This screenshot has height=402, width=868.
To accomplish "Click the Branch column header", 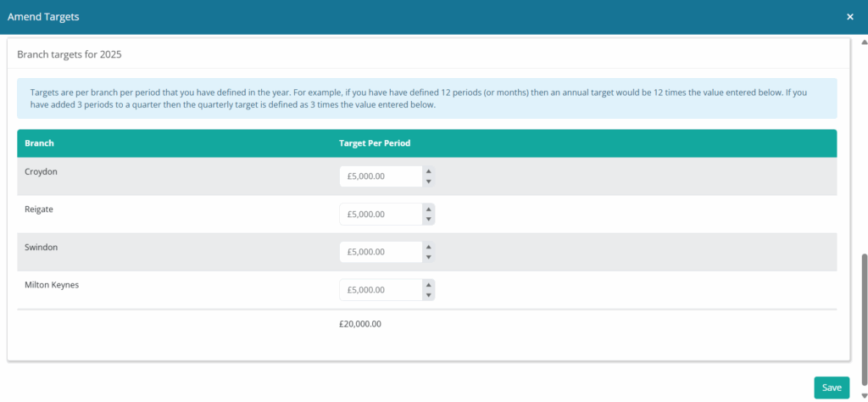I will pos(40,143).
